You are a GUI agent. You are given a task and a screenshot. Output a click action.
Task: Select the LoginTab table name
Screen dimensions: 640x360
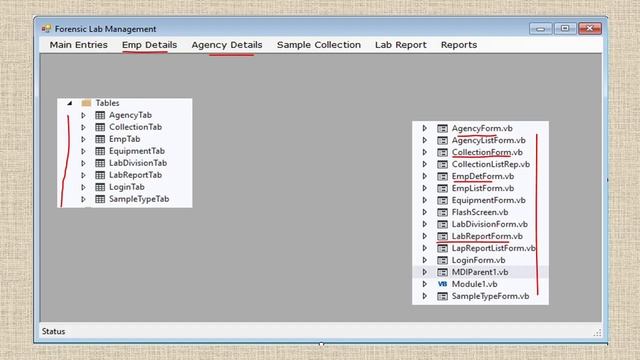[x=127, y=187]
